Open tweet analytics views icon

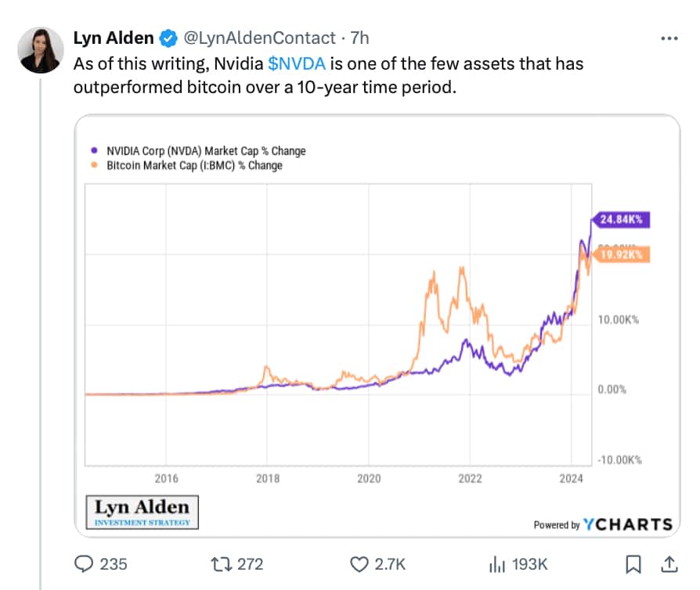coord(496,563)
